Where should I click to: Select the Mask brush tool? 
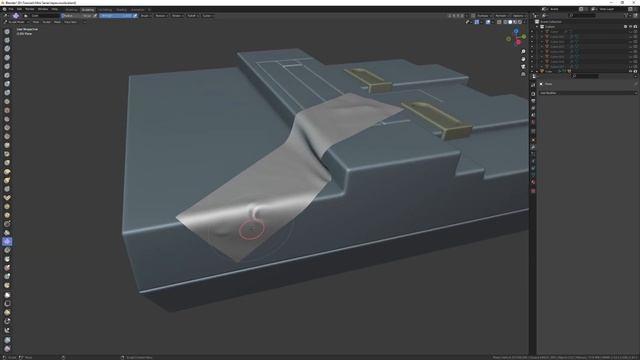coord(7,259)
